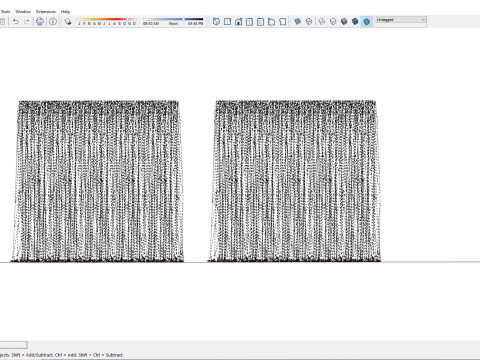This screenshot has height=360, width=480.
Task: Open the Untagged tag dropdown
Action: click(x=401, y=20)
